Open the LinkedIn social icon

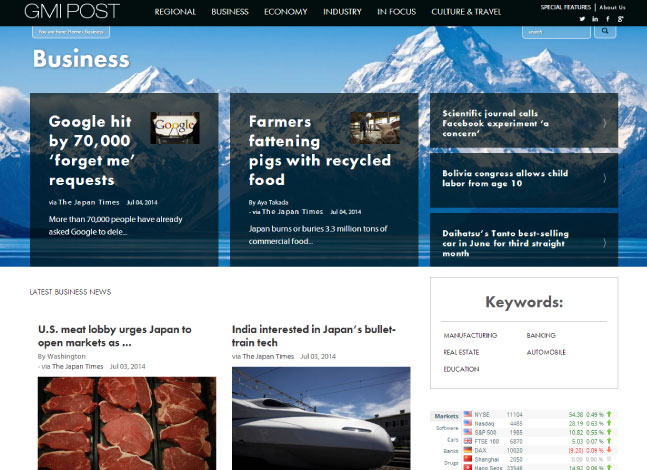(595, 19)
